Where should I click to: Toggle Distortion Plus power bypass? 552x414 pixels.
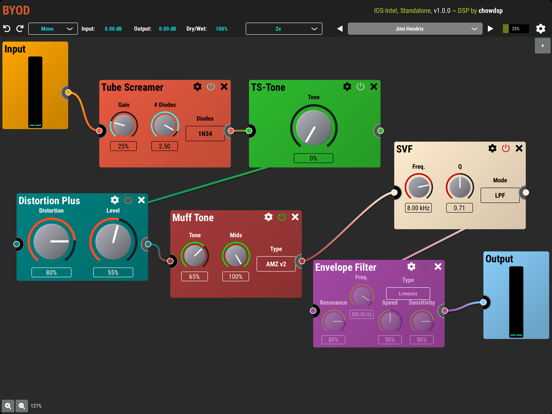tap(128, 200)
